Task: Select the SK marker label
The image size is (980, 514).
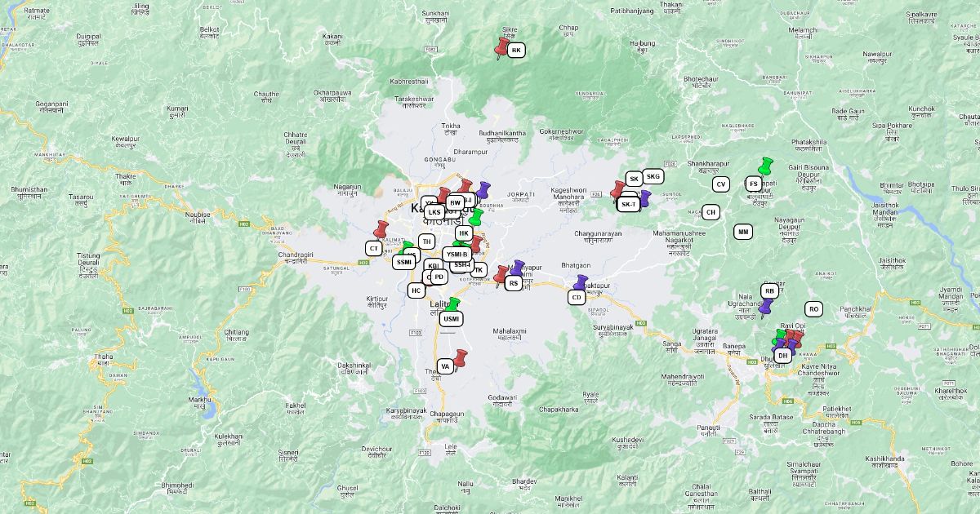Action: (x=634, y=179)
